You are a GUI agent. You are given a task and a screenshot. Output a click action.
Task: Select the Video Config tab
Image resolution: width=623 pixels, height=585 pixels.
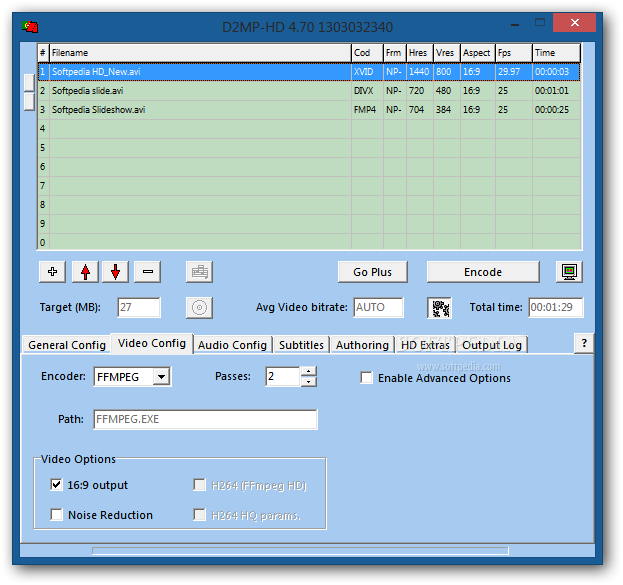click(152, 343)
